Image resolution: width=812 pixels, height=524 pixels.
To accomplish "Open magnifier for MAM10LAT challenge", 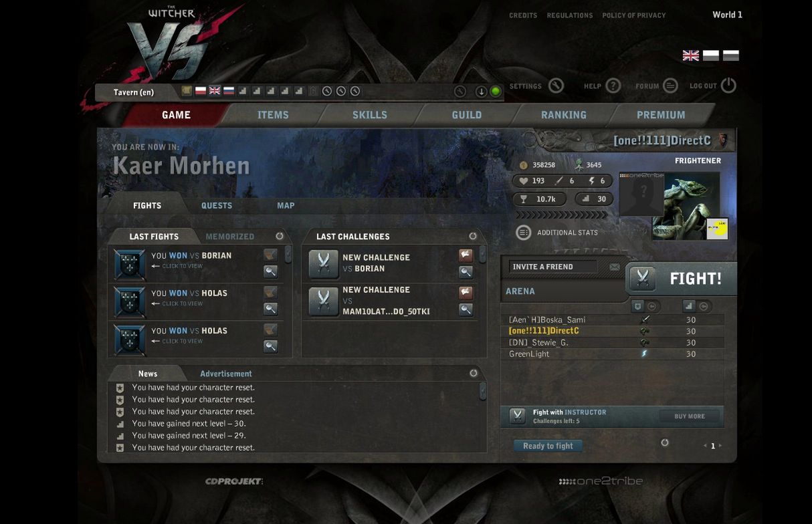I will pos(466,309).
